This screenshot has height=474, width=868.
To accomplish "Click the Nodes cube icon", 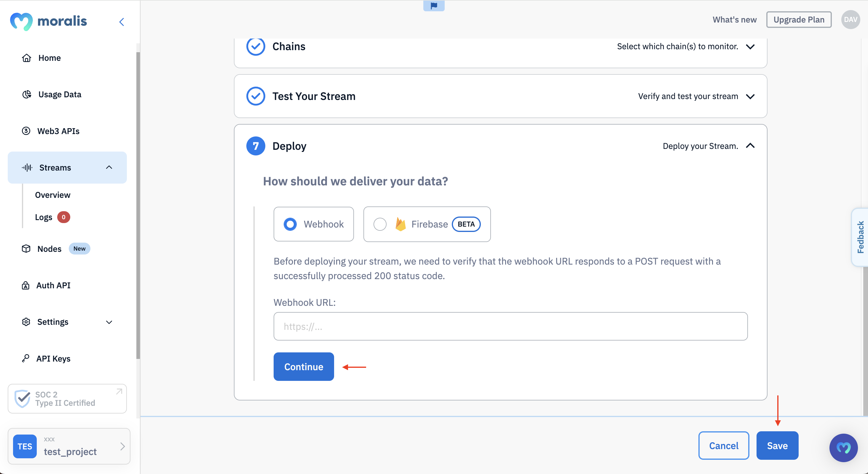I will pos(26,249).
